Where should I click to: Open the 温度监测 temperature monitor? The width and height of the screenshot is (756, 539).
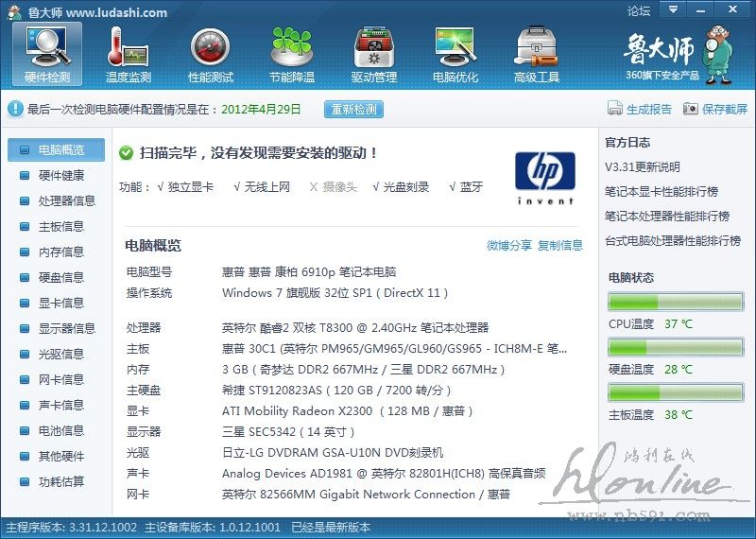point(129,54)
